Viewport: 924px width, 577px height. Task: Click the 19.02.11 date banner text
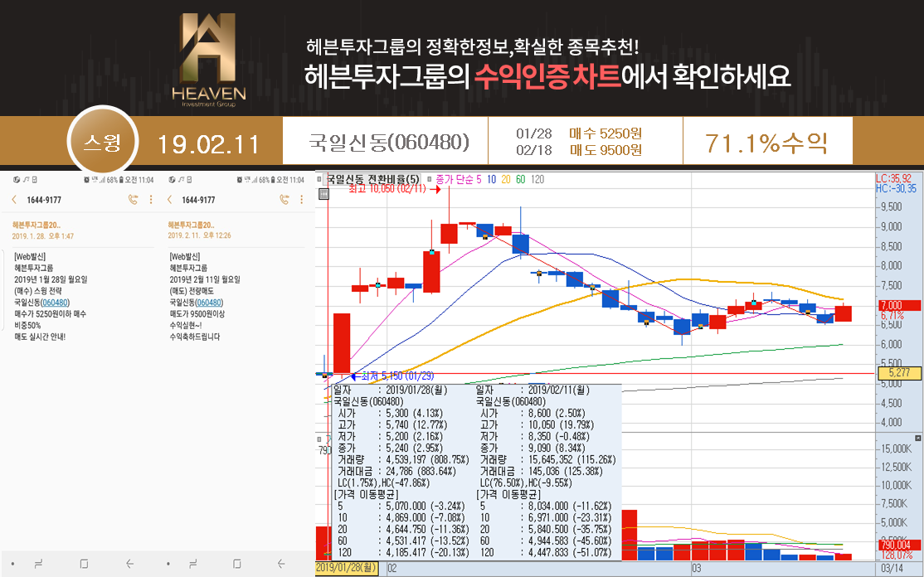pos(209,144)
